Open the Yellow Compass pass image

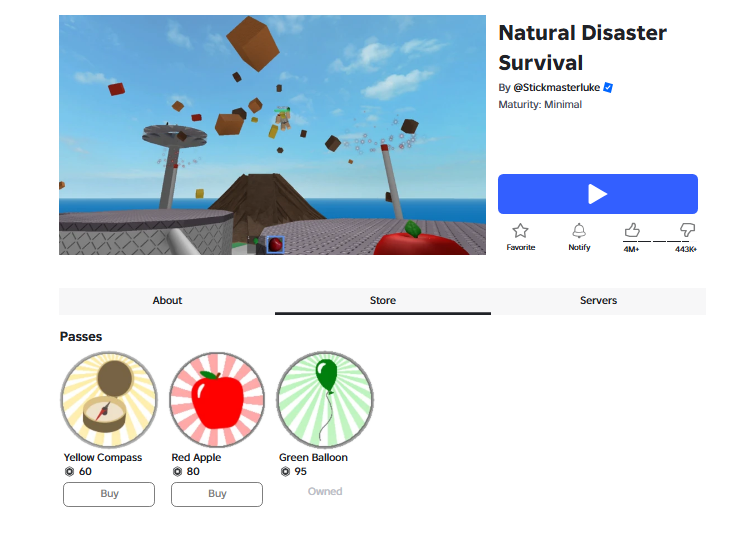[109, 400]
